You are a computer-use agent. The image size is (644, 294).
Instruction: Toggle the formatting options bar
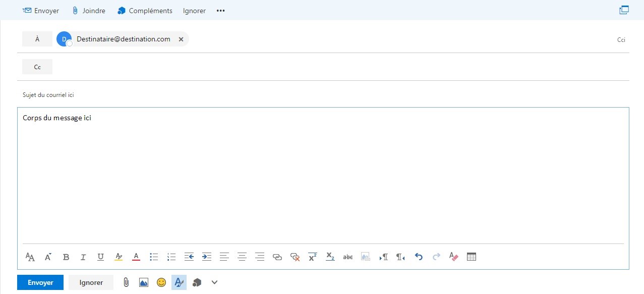click(179, 282)
